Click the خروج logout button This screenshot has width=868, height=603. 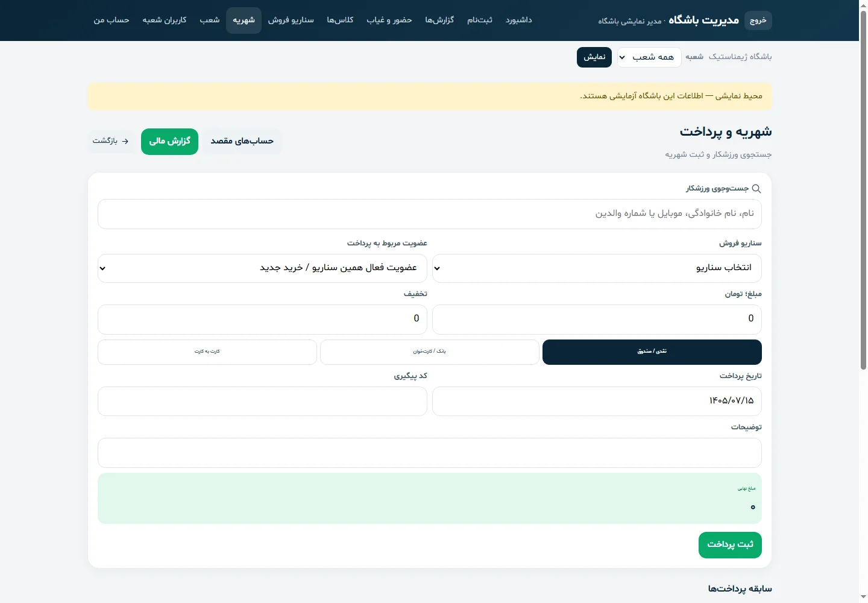pos(758,21)
